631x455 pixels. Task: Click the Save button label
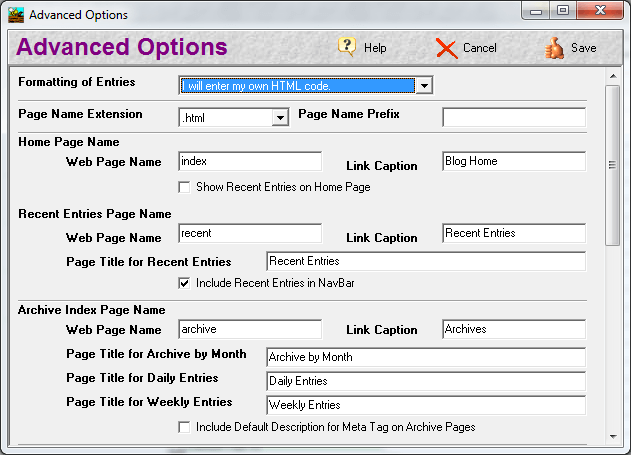pos(584,48)
